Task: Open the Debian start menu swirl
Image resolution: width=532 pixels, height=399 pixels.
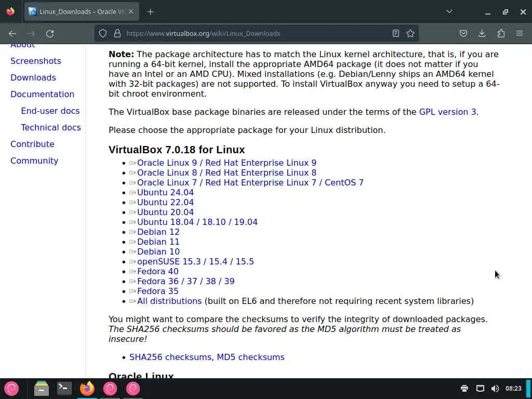Action: point(11,389)
